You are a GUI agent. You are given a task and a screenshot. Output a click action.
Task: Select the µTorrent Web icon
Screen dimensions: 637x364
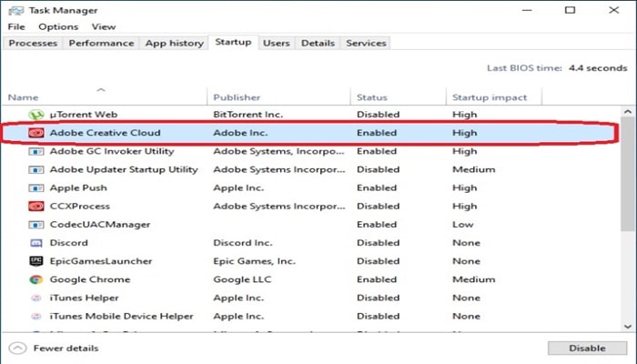[x=36, y=115]
